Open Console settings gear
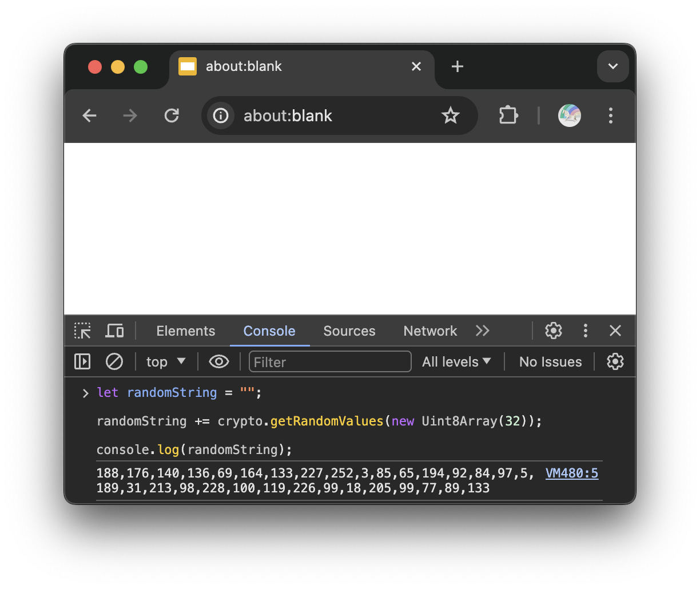 [615, 361]
